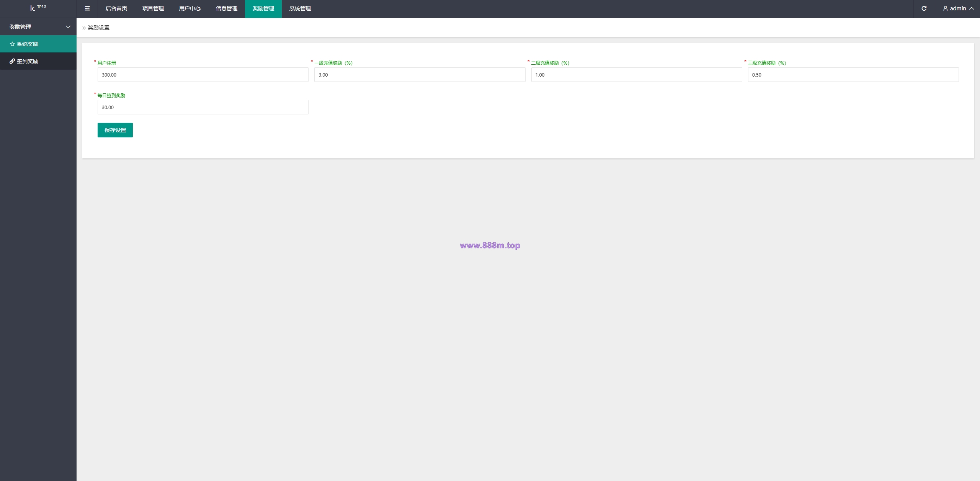Image resolution: width=980 pixels, height=481 pixels.
Task: Open the 项目管理 nav tab
Action: pyautogui.click(x=153, y=8)
